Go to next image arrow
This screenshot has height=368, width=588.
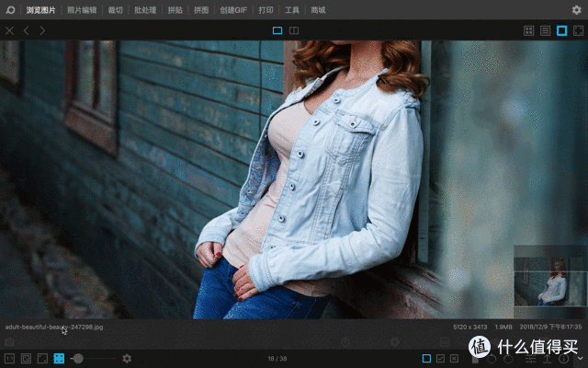click(x=42, y=30)
